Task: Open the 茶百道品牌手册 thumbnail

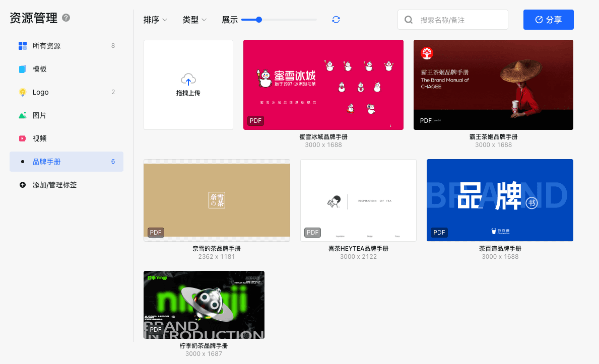Action: click(x=500, y=200)
